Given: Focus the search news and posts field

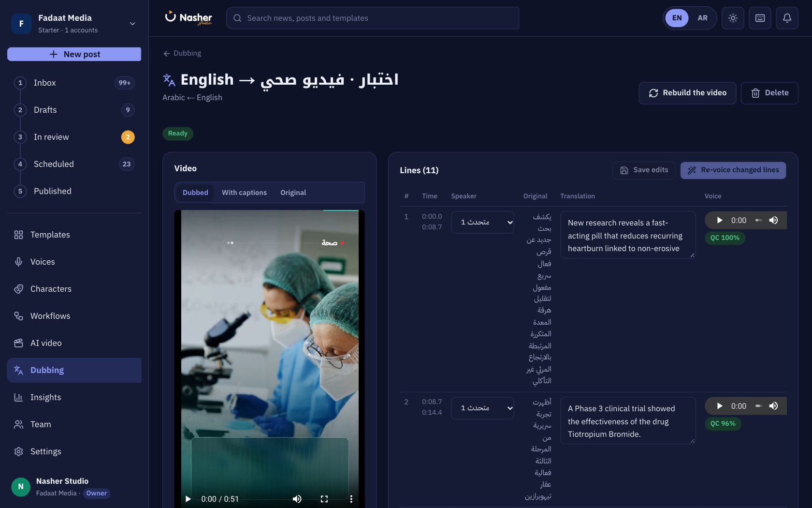Looking at the screenshot, I should [373, 18].
